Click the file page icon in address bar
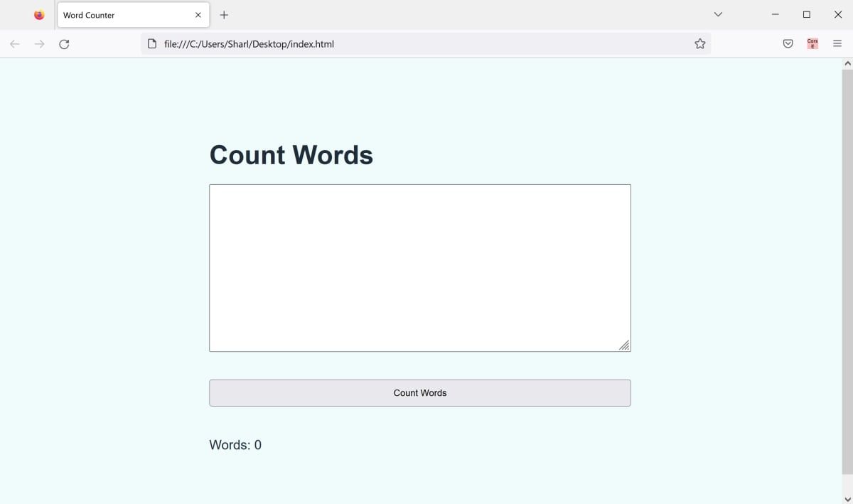 pyautogui.click(x=151, y=44)
